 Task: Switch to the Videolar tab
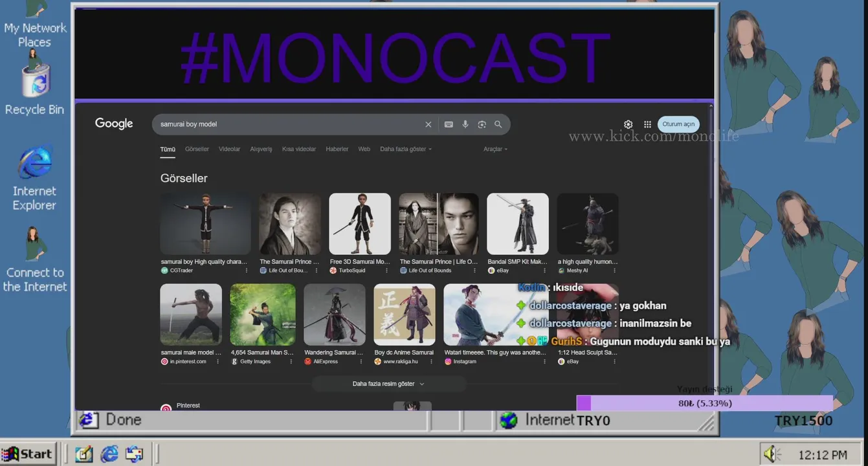click(229, 149)
